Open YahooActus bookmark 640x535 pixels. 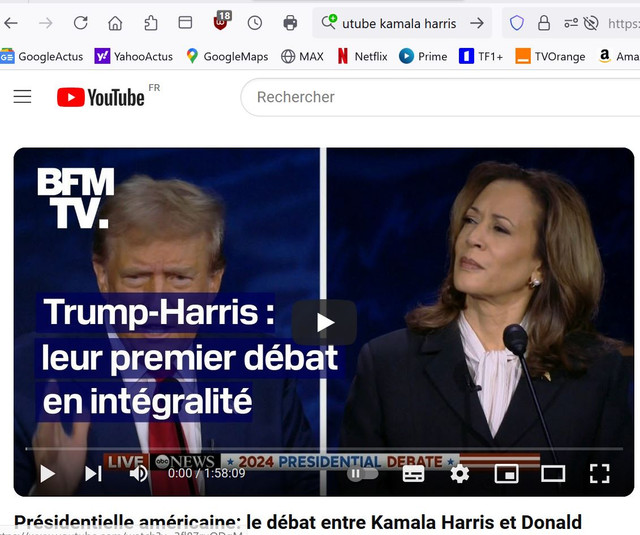pos(133,56)
